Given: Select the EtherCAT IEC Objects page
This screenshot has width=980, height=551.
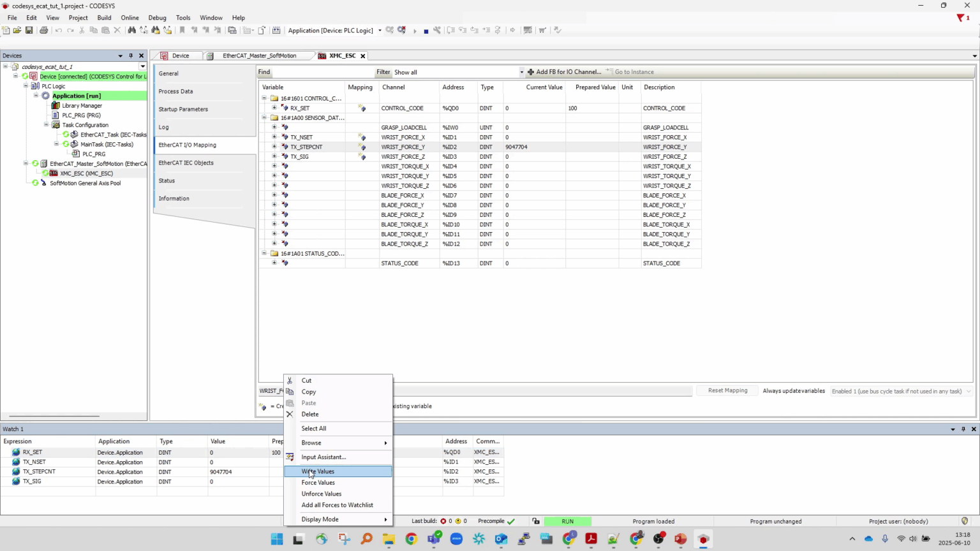Looking at the screenshot, I should [x=186, y=163].
